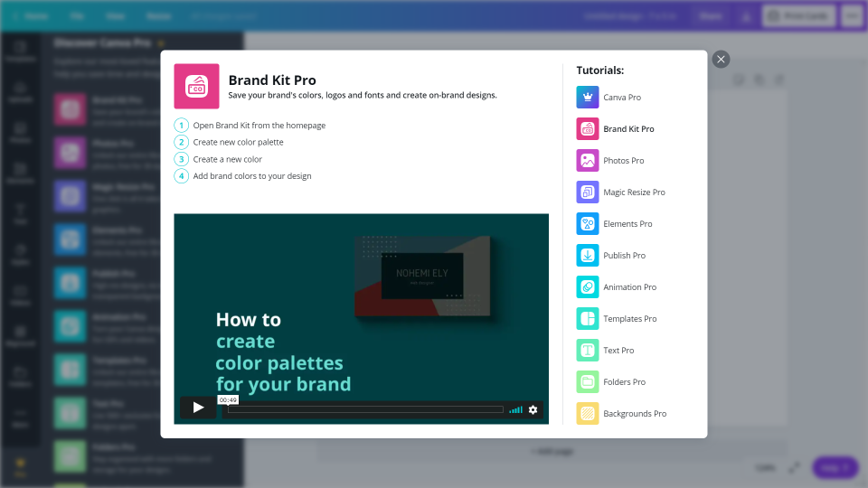Click the Elements Pro shapes icon

(x=588, y=223)
